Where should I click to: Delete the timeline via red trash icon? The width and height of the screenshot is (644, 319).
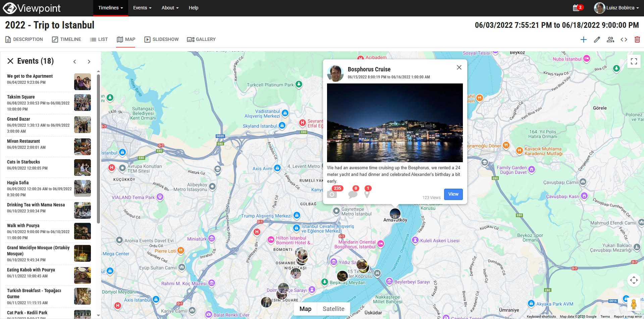[637, 40]
